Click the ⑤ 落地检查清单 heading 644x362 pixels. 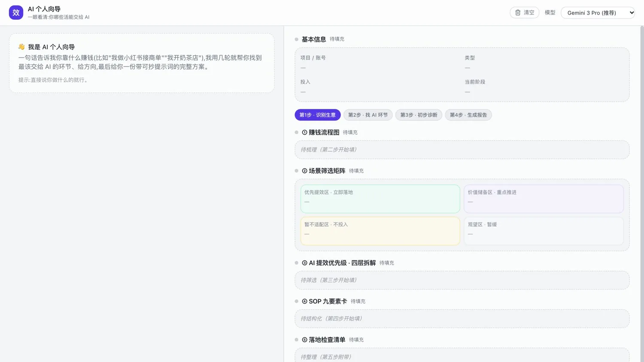[x=324, y=340]
